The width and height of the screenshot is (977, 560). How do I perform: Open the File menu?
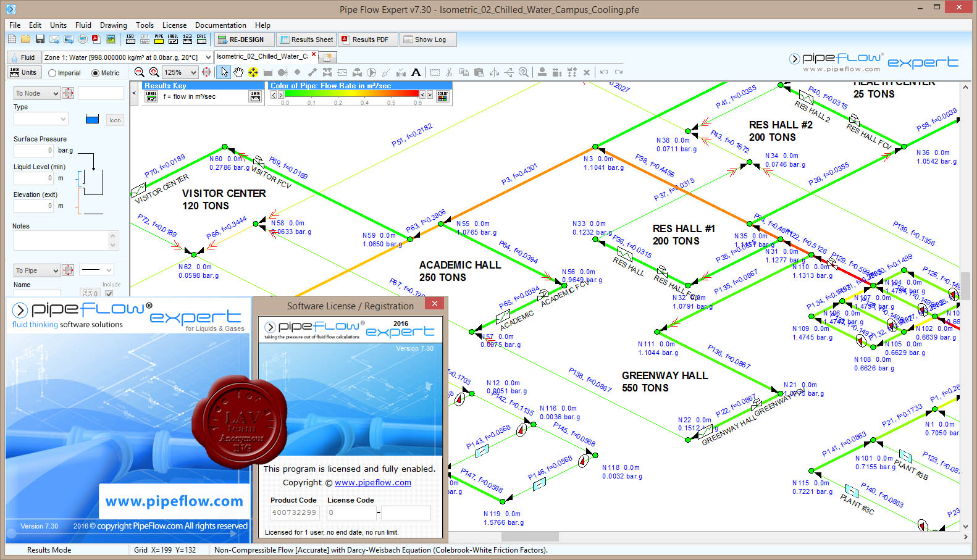click(x=15, y=25)
